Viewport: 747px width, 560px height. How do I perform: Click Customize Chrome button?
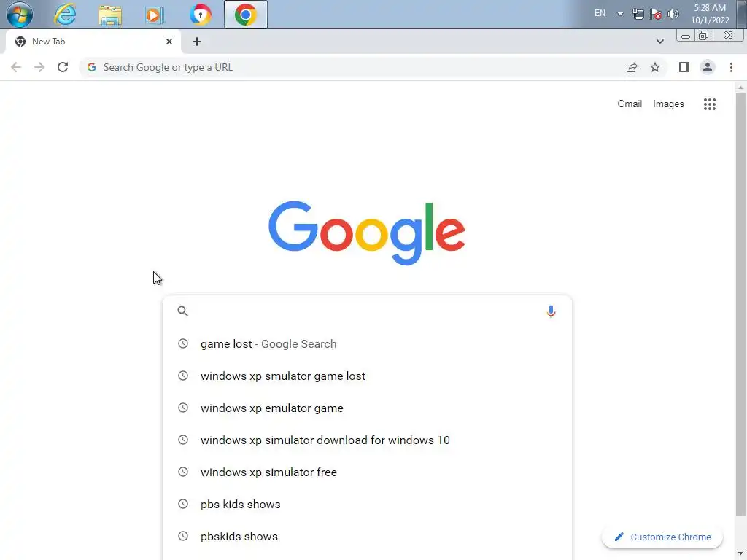[662, 537]
